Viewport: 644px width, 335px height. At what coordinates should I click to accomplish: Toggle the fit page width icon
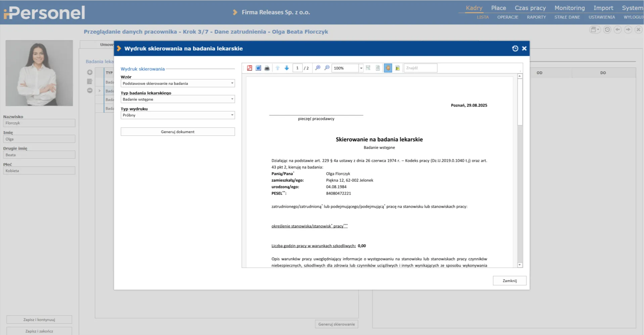368,68
